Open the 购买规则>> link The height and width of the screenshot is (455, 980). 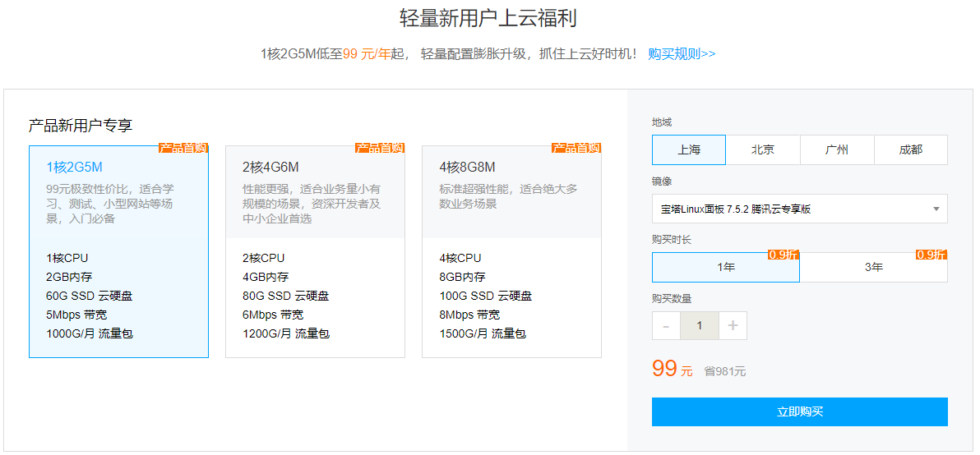pyautogui.click(x=682, y=53)
